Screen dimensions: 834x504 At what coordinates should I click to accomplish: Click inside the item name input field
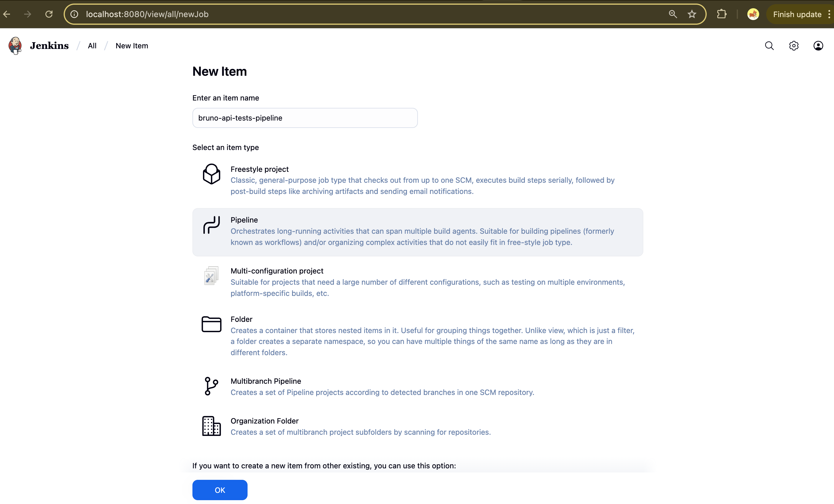[304, 118]
